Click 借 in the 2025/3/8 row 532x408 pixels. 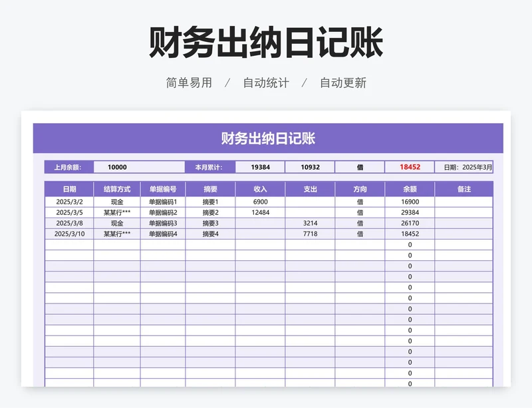point(360,223)
